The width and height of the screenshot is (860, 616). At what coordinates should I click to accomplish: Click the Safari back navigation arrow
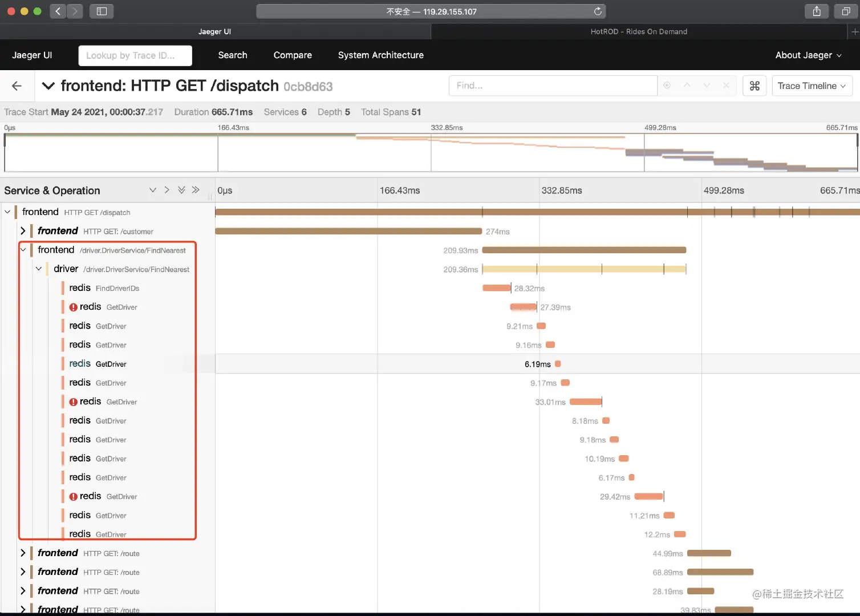click(x=58, y=11)
